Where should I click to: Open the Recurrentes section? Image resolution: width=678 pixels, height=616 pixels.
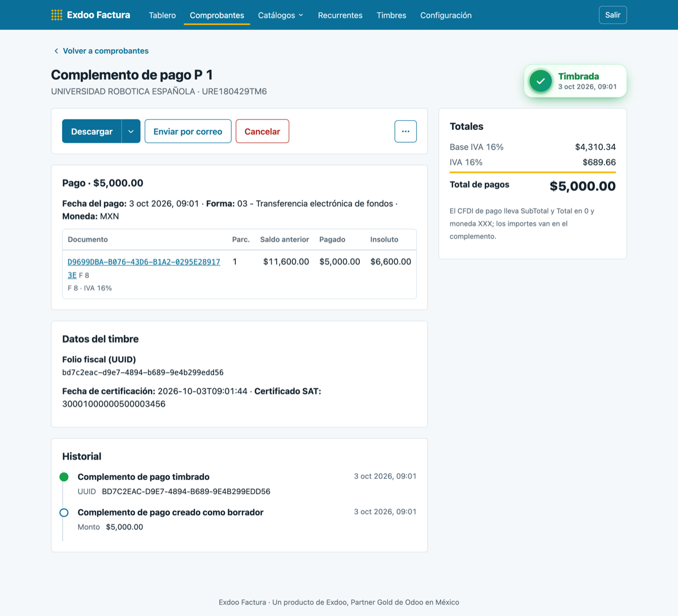pos(340,15)
